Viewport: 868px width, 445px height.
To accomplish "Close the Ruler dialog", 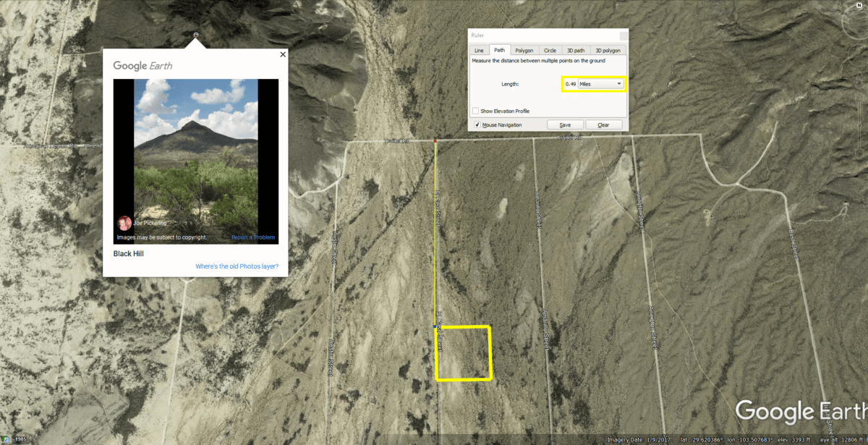I will 623,35.
